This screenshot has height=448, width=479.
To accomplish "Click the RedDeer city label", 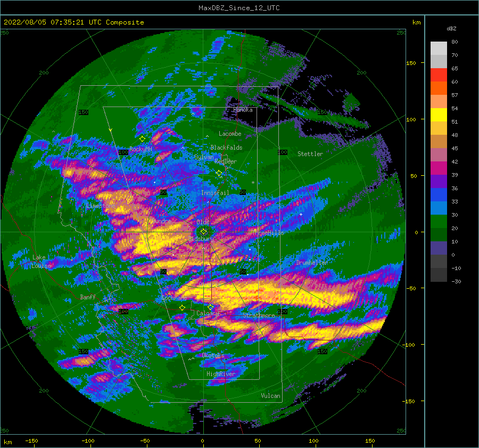I will coord(226,161).
